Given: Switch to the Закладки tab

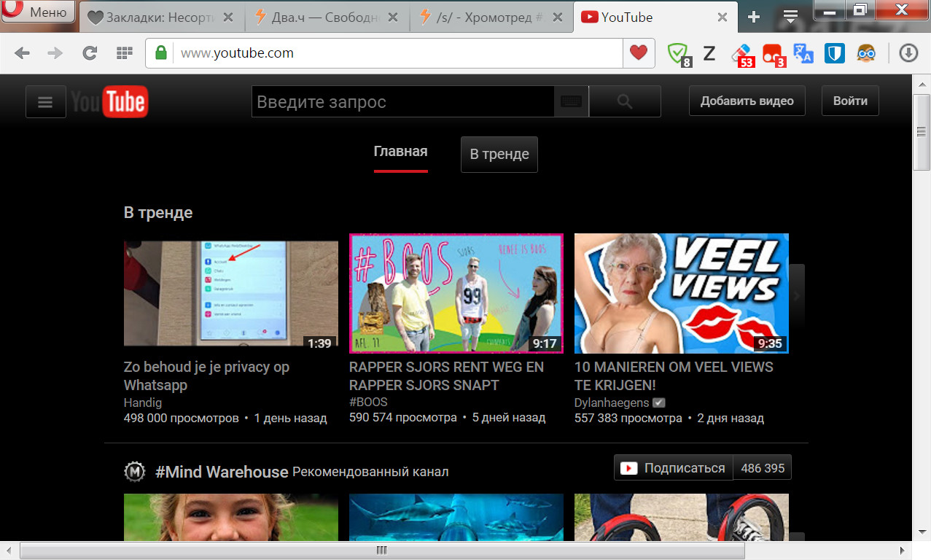Looking at the screenshot, I should pos(162,17).
